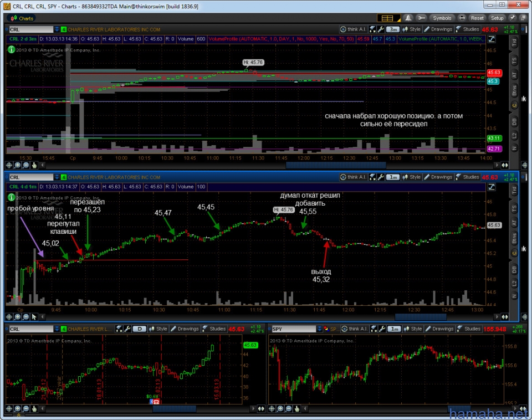Zoom out on the CRL 1m chart

click(x=26, y=317)
